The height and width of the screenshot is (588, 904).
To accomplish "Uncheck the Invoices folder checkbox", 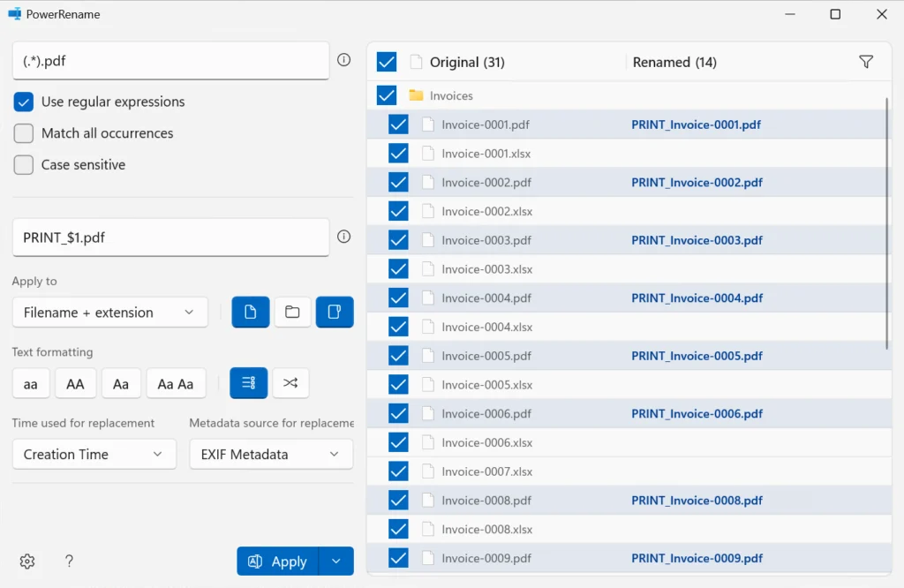I will coord(387,95).
